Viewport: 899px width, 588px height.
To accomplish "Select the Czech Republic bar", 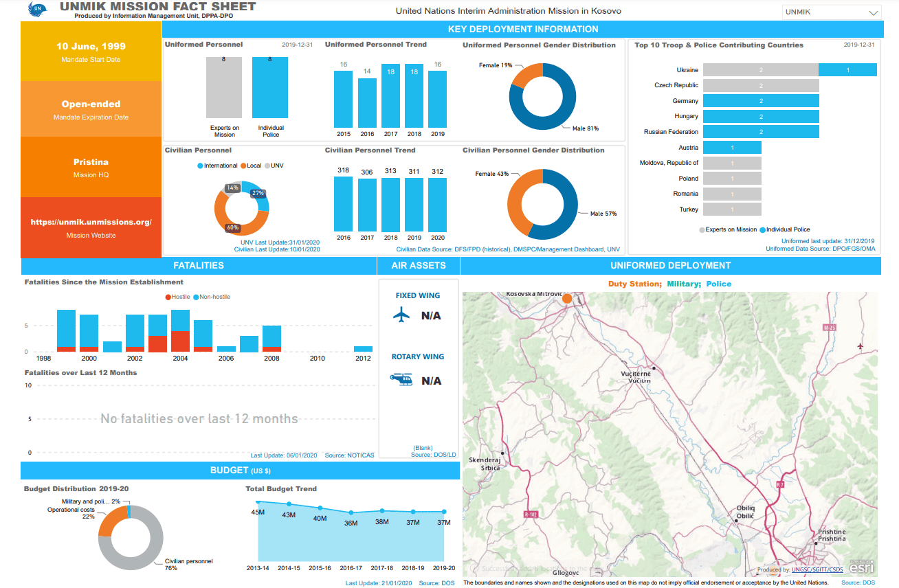I will pyautogui.click(x=762, y=86).
